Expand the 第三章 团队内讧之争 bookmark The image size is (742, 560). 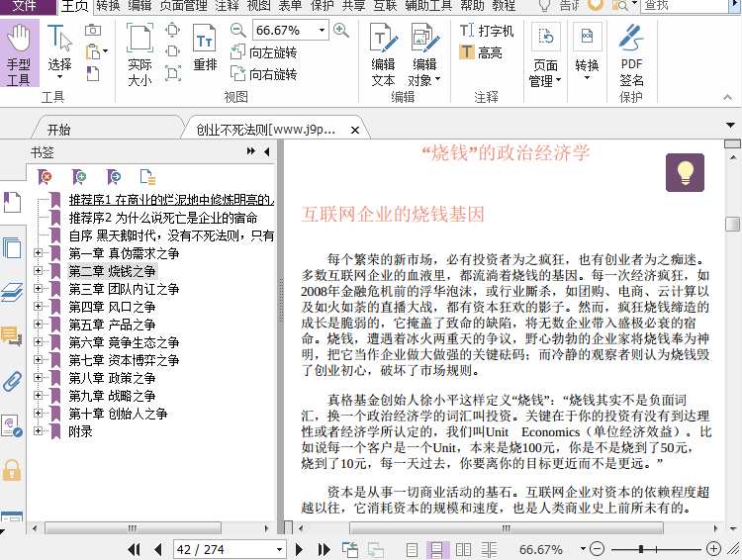click(x=38, y=288)
